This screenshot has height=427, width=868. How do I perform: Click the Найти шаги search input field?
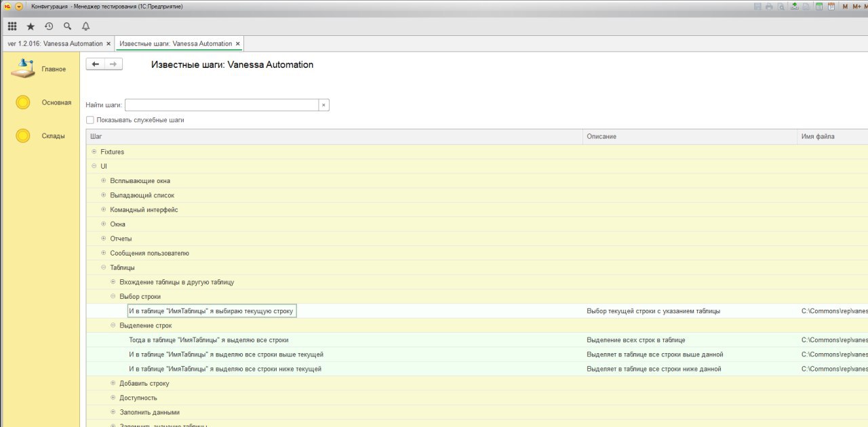point(222,105)
